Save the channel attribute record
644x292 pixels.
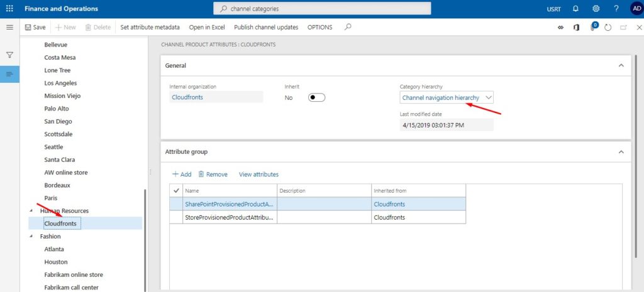[x=35, y=27]
